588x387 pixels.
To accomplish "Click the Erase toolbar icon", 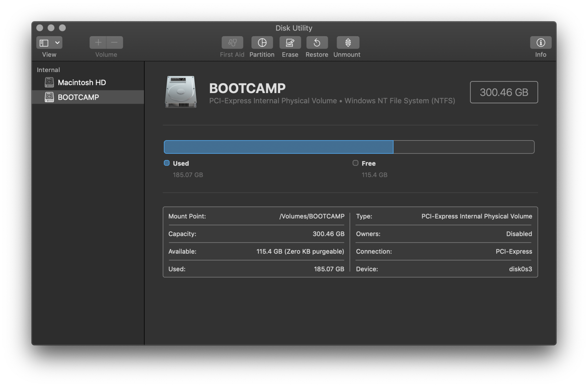I will [290, 43].
